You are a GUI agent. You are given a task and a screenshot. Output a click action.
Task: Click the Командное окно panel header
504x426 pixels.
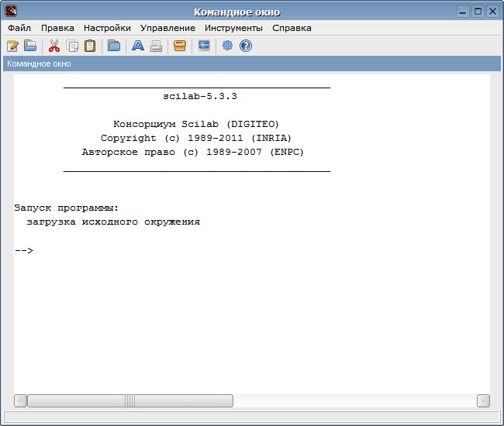tap(252, 64)
